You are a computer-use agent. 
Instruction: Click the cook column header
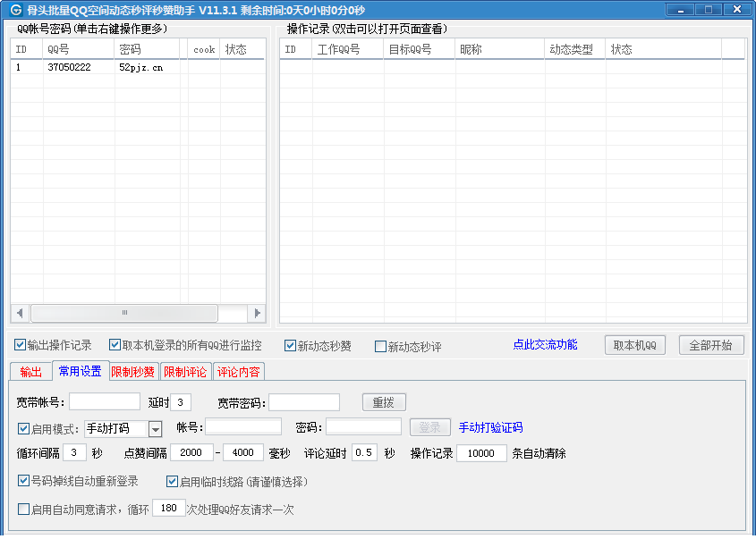click(x=204, y=49)
